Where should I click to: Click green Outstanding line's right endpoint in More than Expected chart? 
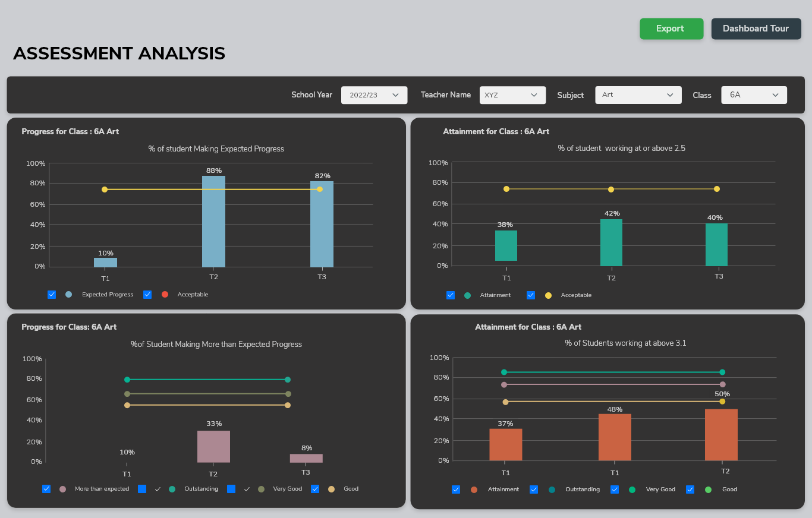click(x=288, y=380)
